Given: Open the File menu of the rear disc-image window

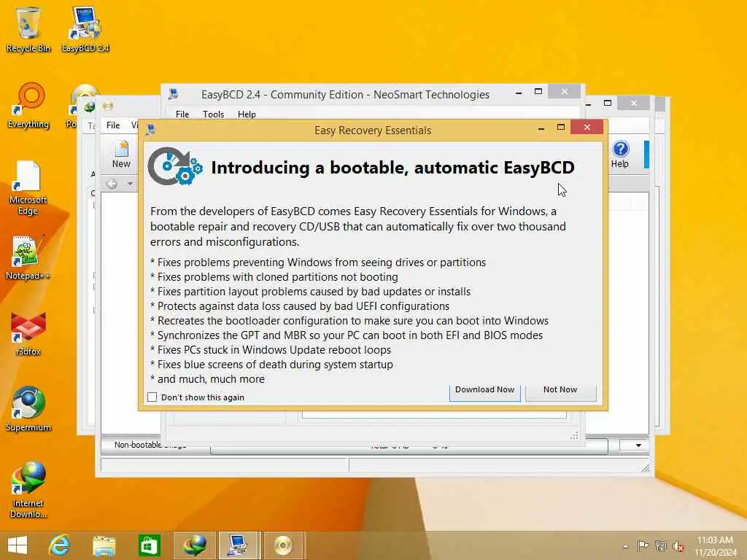Looking at the screenshot, I should tap(113, 125).
